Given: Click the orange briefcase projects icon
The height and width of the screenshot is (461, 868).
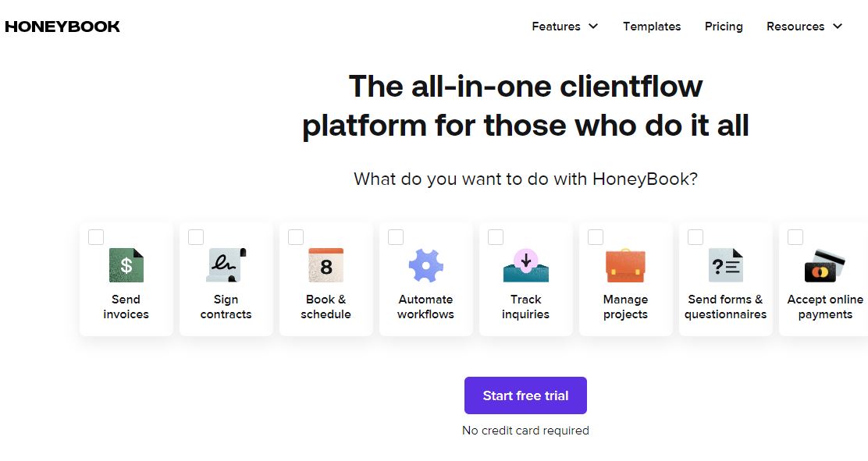Looking at the screenshot, I should (625, 265).
